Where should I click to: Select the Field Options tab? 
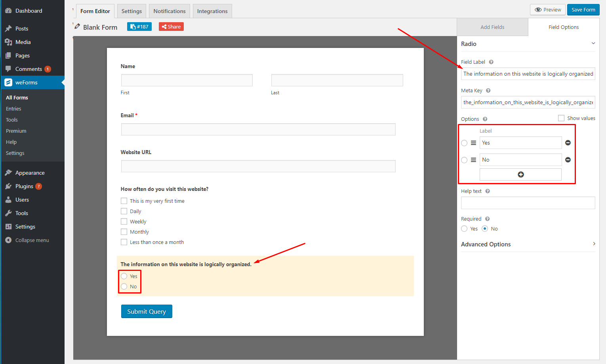564,27
